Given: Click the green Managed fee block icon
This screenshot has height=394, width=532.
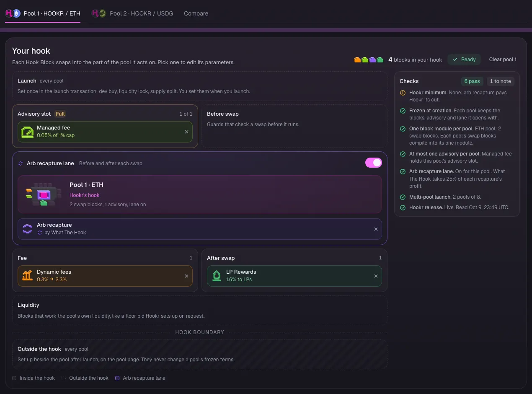Looking at the screenshot, I should tap(28, 132).
